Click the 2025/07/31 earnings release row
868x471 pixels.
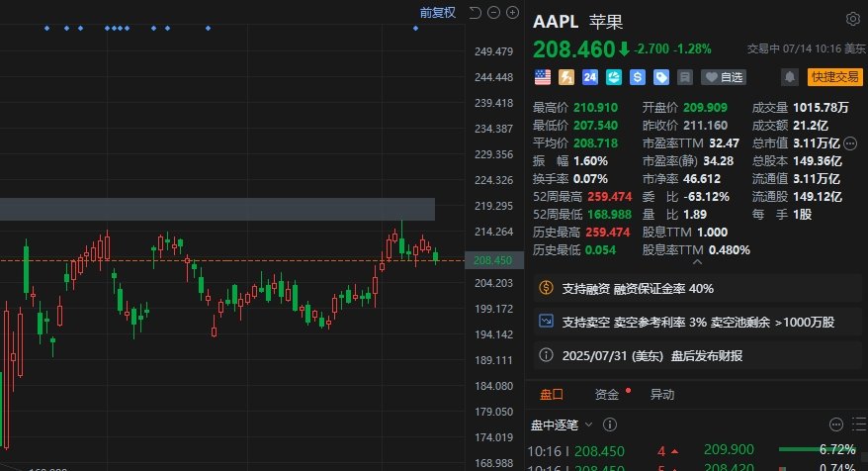pyautogui.click(x=697, y=356)
